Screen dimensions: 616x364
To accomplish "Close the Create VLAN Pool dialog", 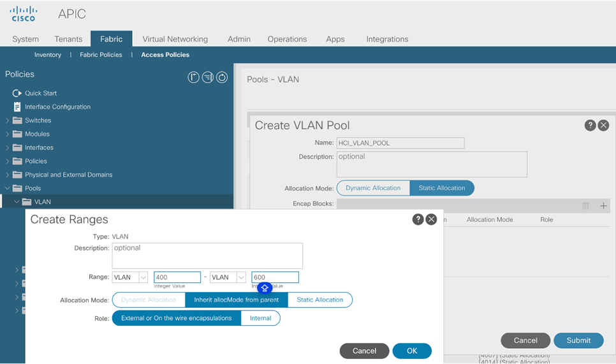I will click(x=603, y=125).
